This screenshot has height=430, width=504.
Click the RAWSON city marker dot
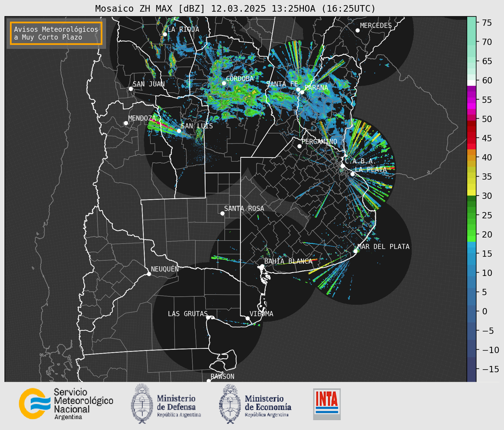[209, 381]
